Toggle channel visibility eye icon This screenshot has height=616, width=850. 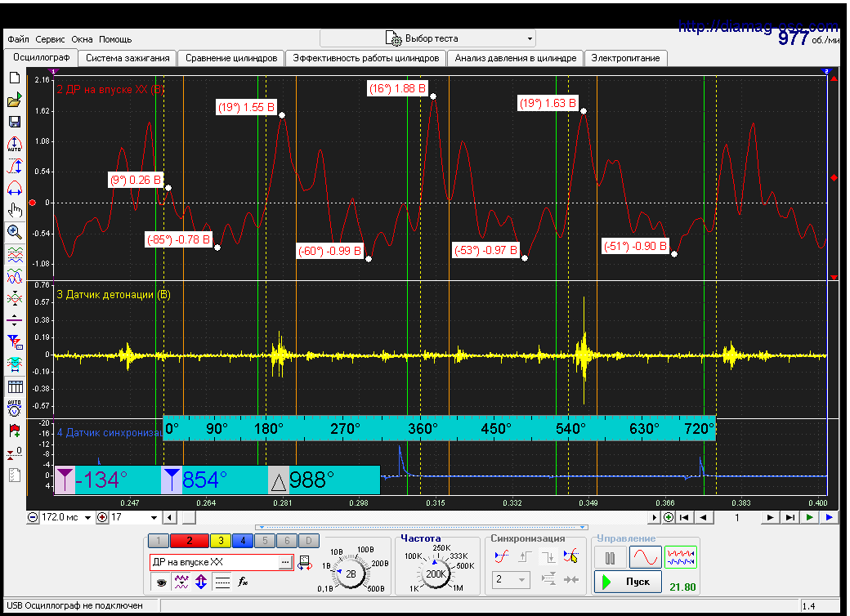pos(161,583)
